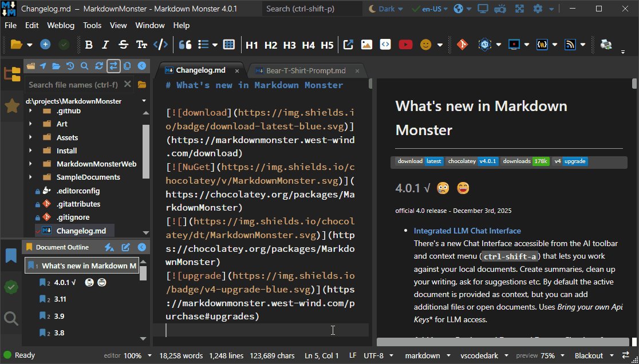Screen dimensions: 639x364
Task: Open the search sidebar magnifier icon
Action: (x=11, y=318)
